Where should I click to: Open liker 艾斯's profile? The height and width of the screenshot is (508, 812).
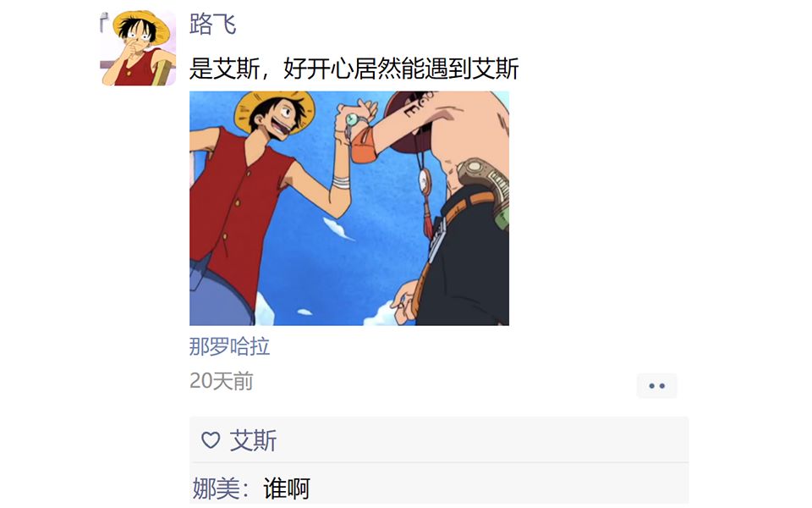tap(253, 440)
